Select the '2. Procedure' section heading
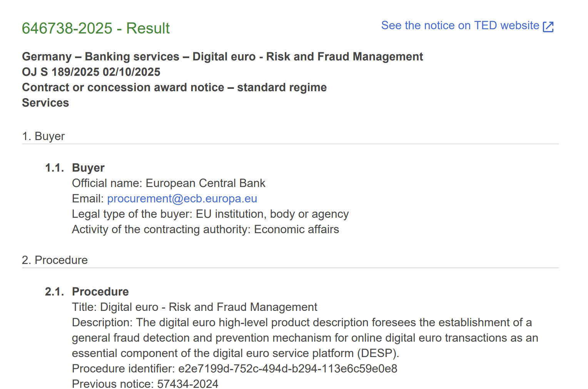The image size is (588, 389). click(x=55, y=260)
